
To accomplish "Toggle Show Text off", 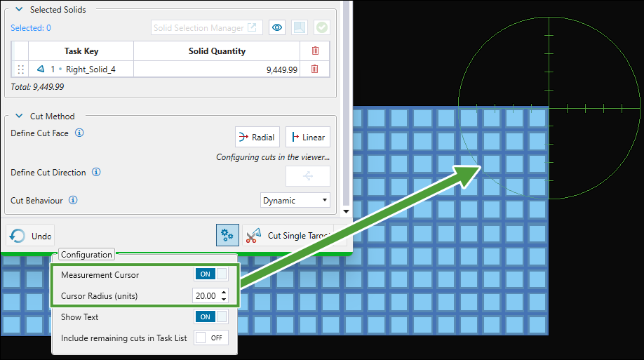I will click(210, 316).
